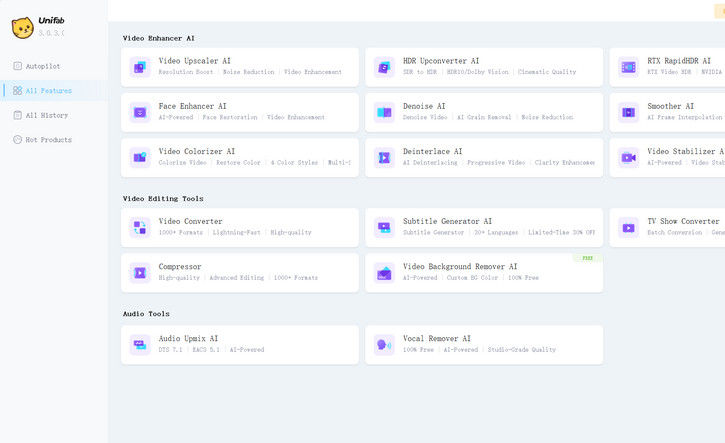Click the Audio Tools heading
Image resolution: width=725 pixels, height=443 pixels.
click(x=146, y=314)
